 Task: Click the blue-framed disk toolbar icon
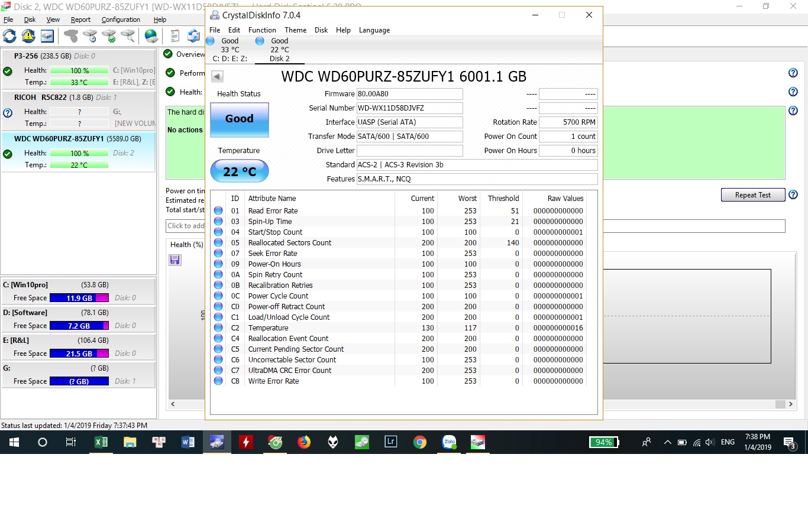(x=47, y=36)
